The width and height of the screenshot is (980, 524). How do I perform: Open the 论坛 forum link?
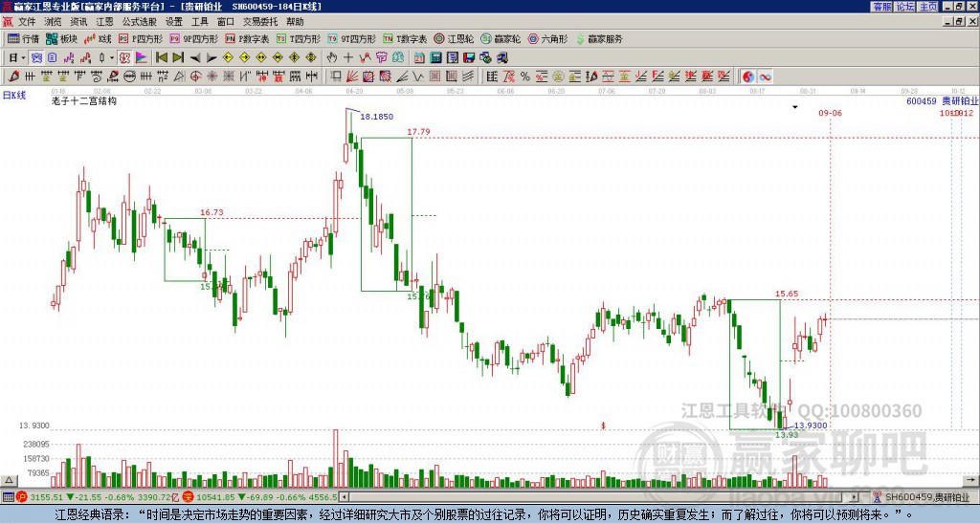pos(904,7)
